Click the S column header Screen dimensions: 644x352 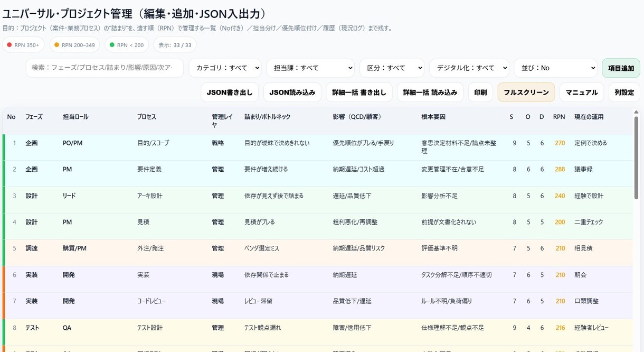[x=511, y=117]
